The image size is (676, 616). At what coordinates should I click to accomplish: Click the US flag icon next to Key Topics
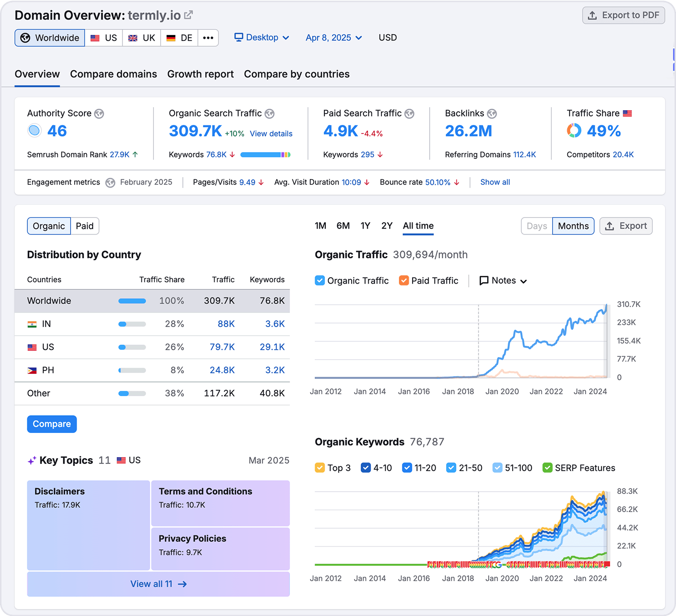pos(121,460)
